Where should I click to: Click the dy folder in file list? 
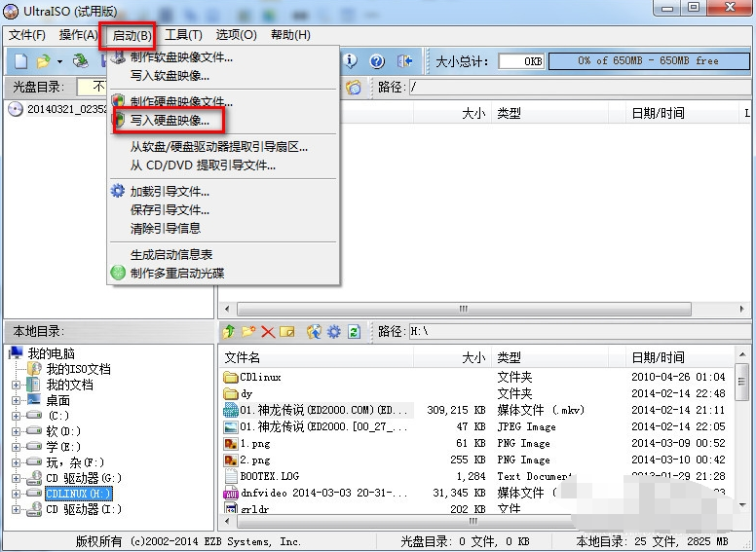238,393
